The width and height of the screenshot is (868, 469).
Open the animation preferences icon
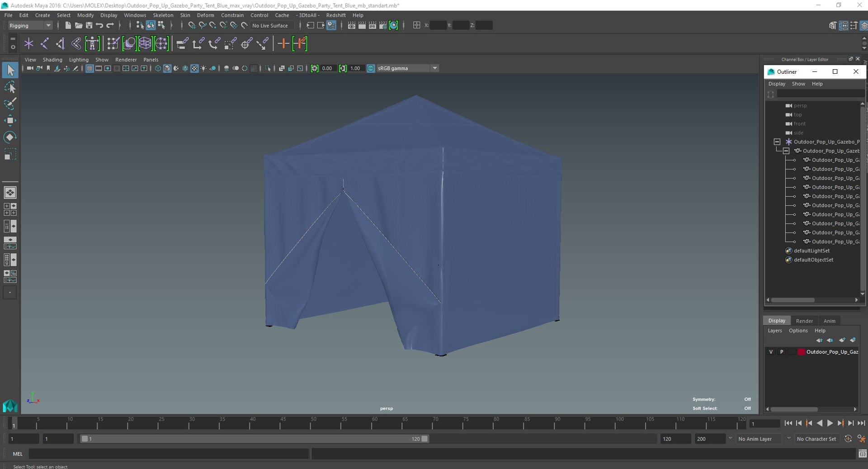click(x=862, y=439)
